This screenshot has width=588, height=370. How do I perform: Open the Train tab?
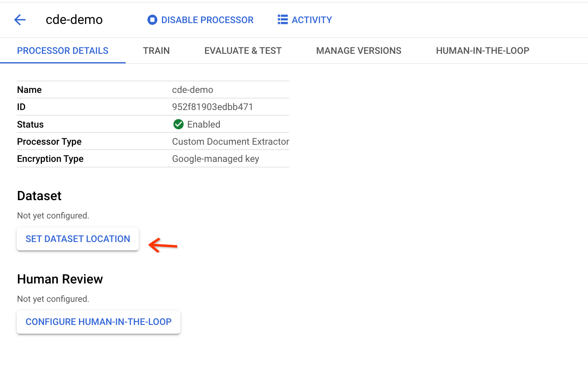coord(156,51)
